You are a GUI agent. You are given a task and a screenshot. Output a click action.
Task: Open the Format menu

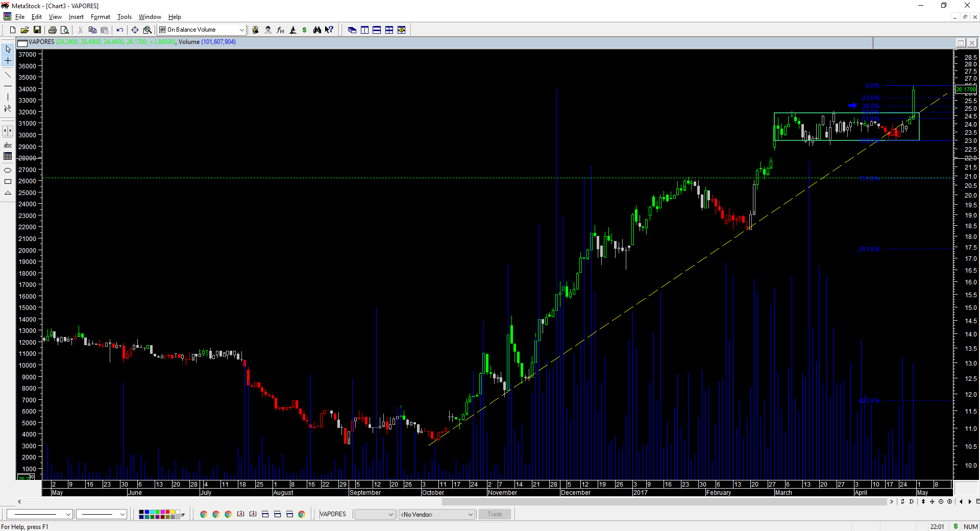100,17
